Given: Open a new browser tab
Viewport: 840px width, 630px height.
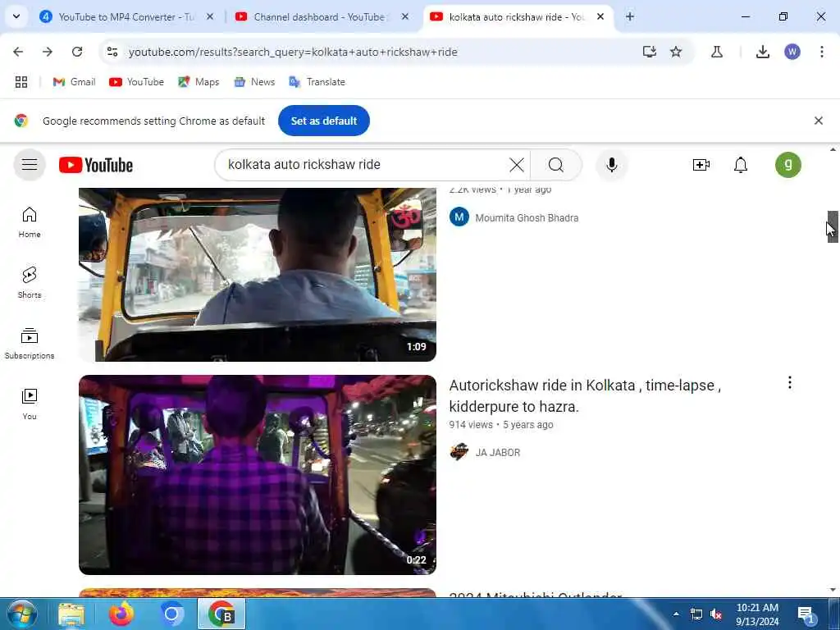Looking at the screenshot, I should pyautogui.click(x=630, y=17).
